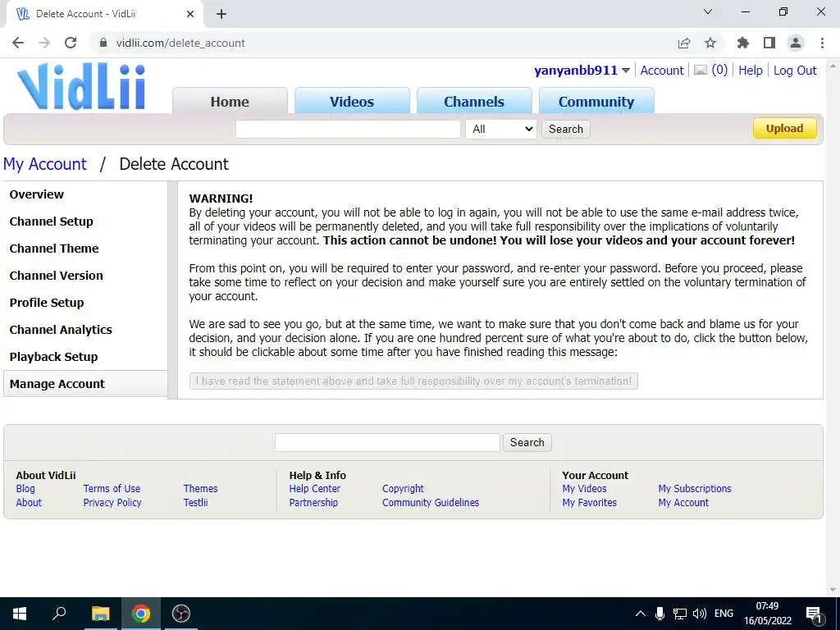Click the page vertical scrollbar
This screenshot has height=630, width=840.
pyautogui.click(x=832, y=326)
